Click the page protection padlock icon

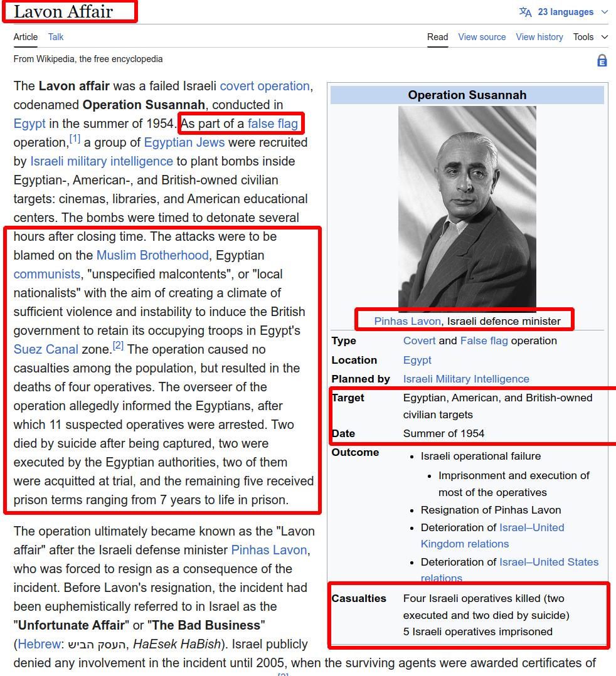(602, 61)
